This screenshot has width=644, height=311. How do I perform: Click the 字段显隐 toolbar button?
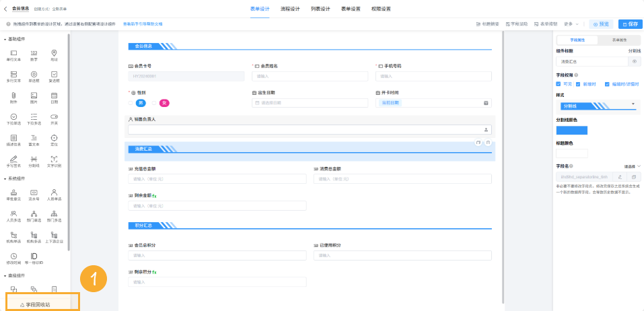tap(517, 24)
